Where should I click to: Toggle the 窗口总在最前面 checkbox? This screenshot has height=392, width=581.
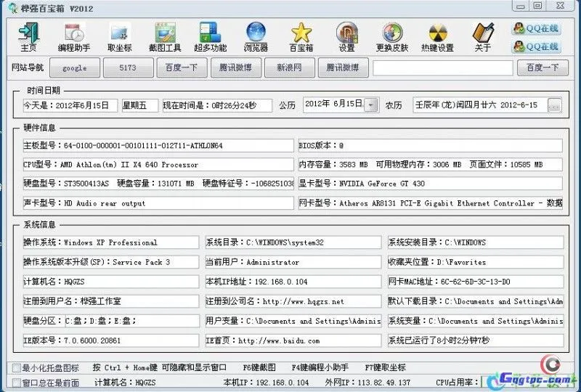click(x=16, y=383)
